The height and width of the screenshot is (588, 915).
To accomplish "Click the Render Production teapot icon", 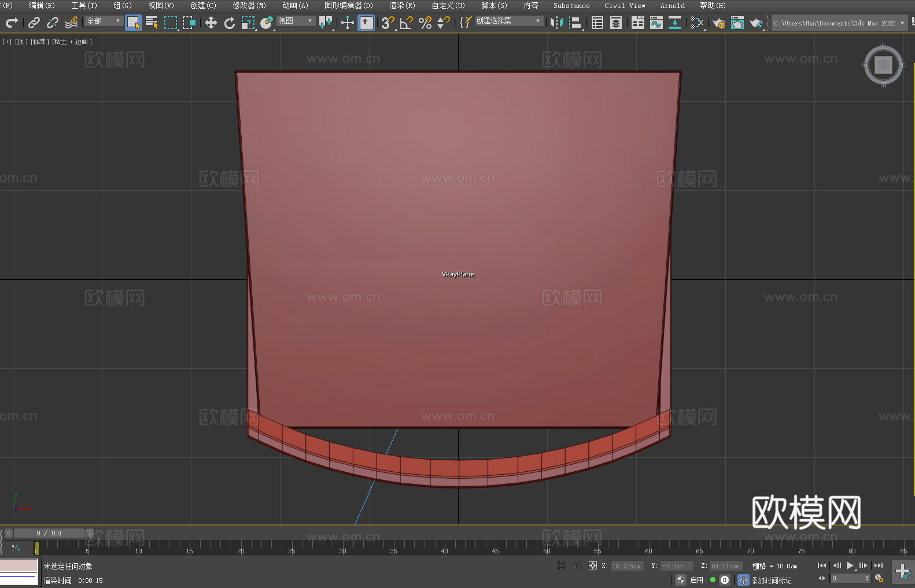I will 756,23.
